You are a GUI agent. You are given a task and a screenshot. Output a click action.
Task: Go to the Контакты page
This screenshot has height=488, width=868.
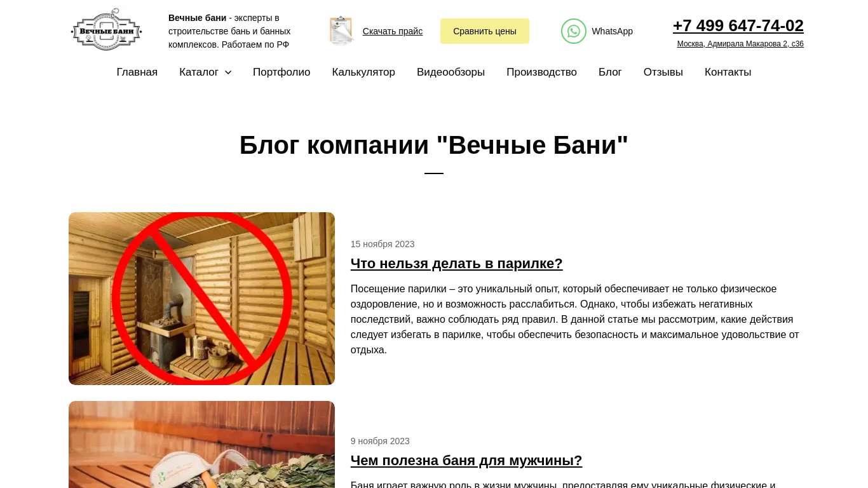pyautogui.click(x=728, y=72)
